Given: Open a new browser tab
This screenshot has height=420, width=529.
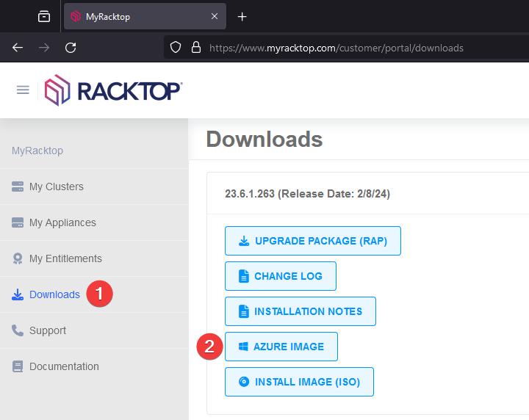Looking at the screenshot, I should tap(242, 16).
